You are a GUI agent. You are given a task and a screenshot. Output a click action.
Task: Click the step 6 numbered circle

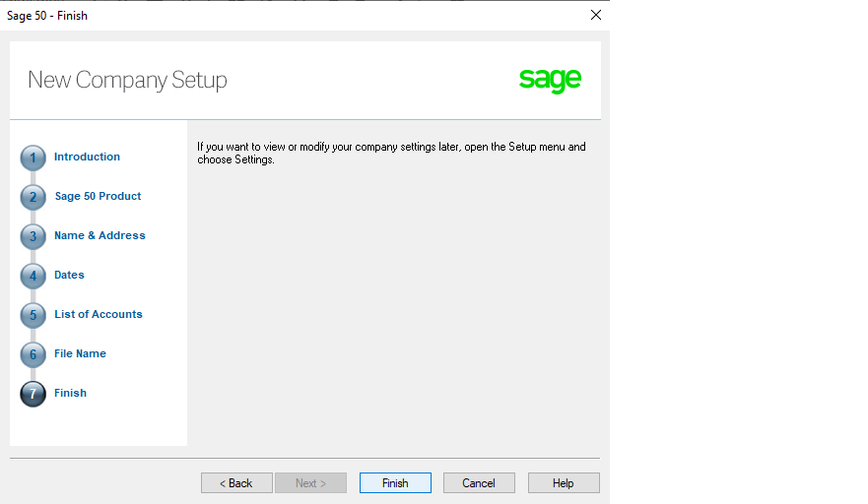(x=33, y=354)
